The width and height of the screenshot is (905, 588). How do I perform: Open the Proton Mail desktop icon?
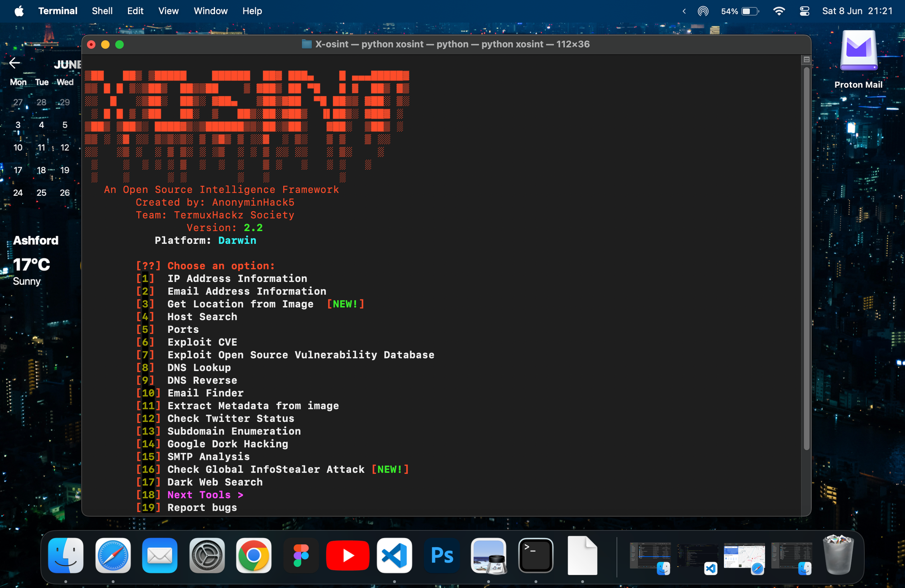[858, 51]
